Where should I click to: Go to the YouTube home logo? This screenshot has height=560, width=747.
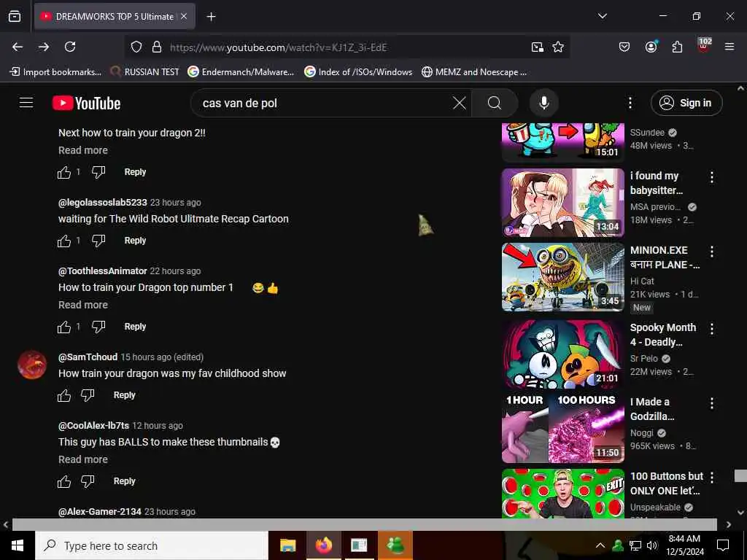click(86, 103)
